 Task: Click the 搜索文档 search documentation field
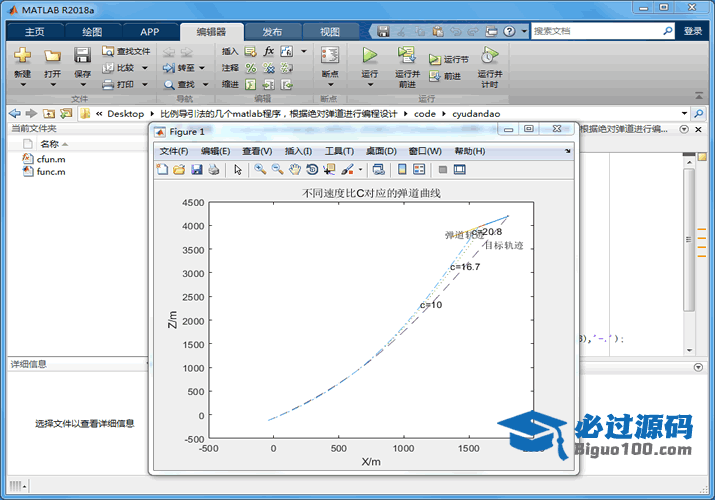coord(597,31)
